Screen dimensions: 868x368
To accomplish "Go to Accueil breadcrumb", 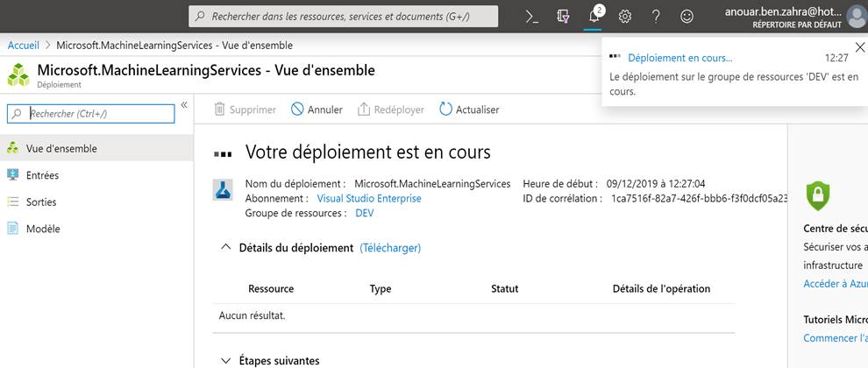I will pyautogui.click(x=24, y=45).
